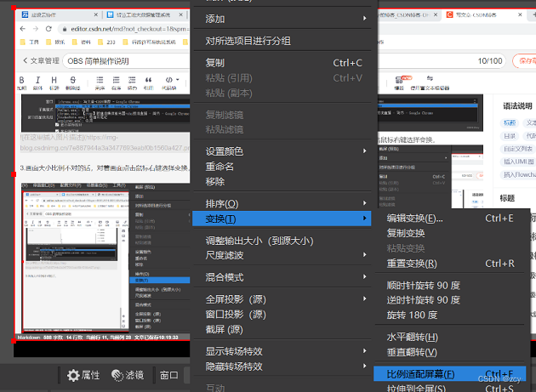The height and width of the screenshot is (392, 536).
Task: Open the 滤镜 filters button
Action: (128, 375)
